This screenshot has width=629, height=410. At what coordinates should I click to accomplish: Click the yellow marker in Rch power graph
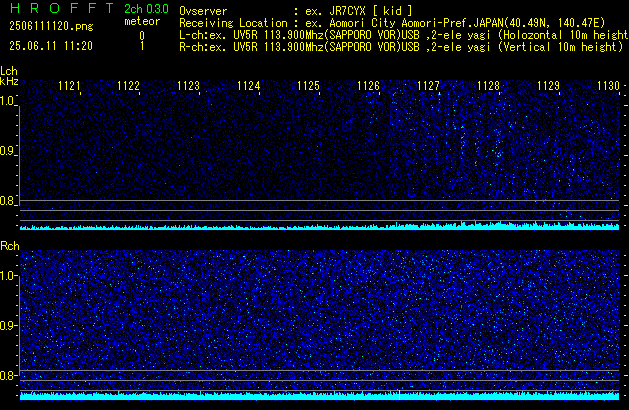pos(400,395)
